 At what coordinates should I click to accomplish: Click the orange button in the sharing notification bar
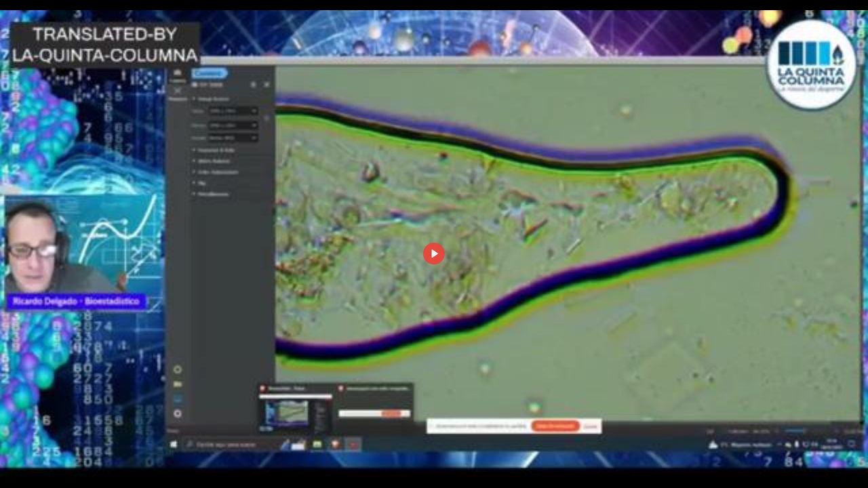(x=555, y=426)
